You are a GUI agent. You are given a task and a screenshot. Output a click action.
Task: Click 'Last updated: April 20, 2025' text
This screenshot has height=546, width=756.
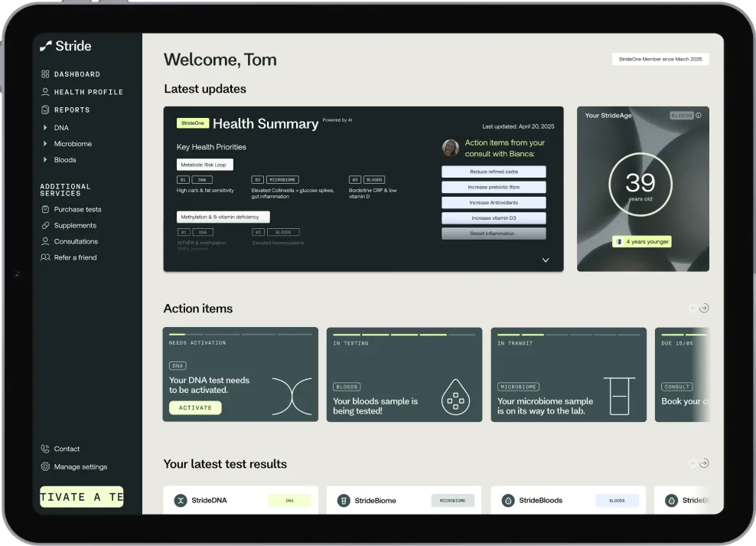(518, 126)
